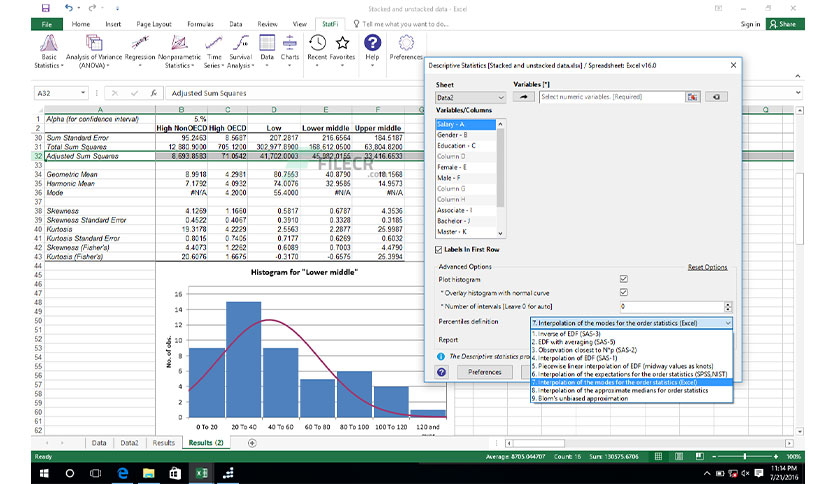Clear selected variables with the eraser icon
This screenshot has height=484, width=836.
pyautogui.click(x=716, y=97)
